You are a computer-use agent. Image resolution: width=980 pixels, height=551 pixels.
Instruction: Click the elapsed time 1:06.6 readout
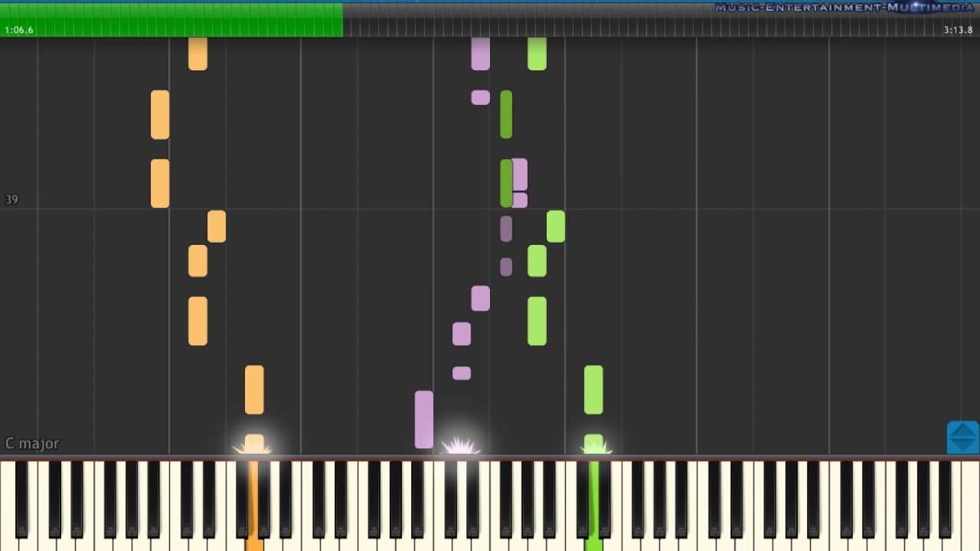tap(19, 30)
